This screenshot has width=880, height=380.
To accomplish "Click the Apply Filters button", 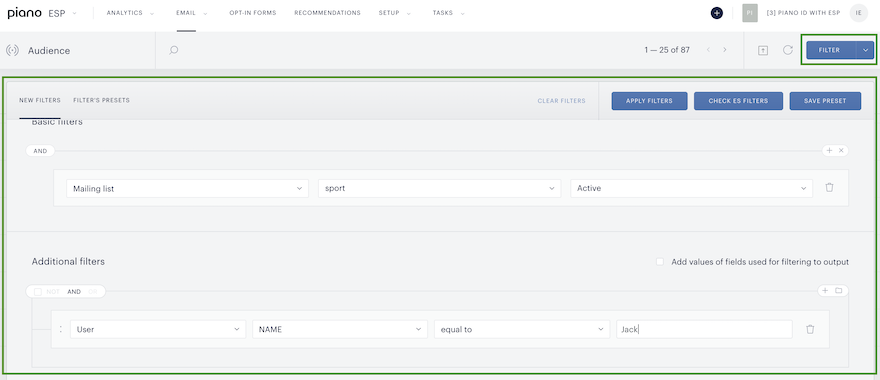I will pos(649,101).
